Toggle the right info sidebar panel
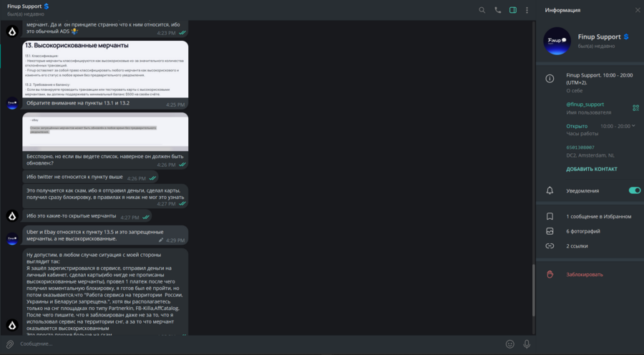The image size is (644, 355). tap(512, 10)
